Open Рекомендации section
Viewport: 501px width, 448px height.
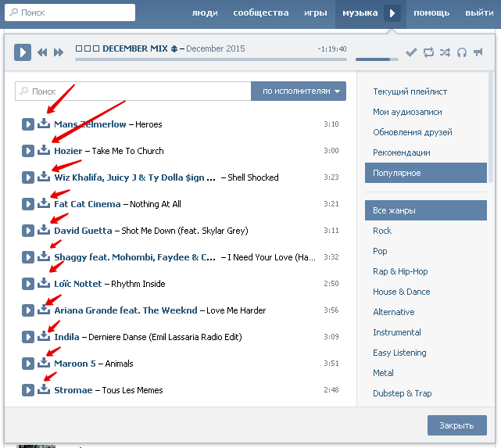(x=401, y=152)
